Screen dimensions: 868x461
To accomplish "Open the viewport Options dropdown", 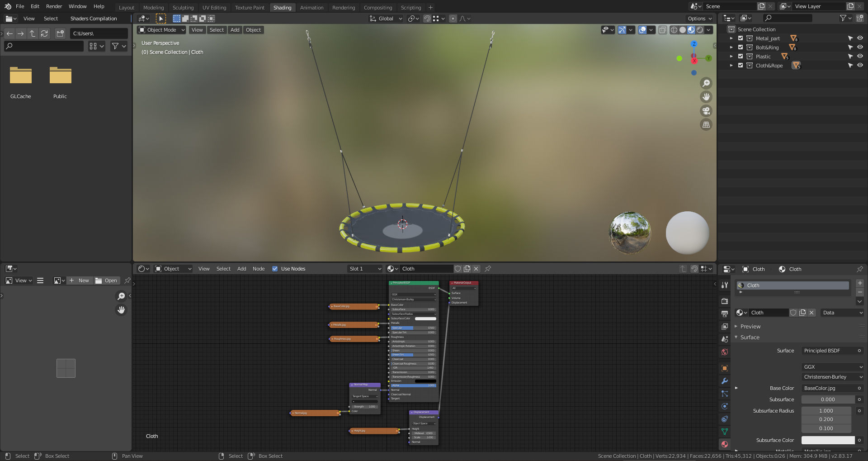I will 699,19.
